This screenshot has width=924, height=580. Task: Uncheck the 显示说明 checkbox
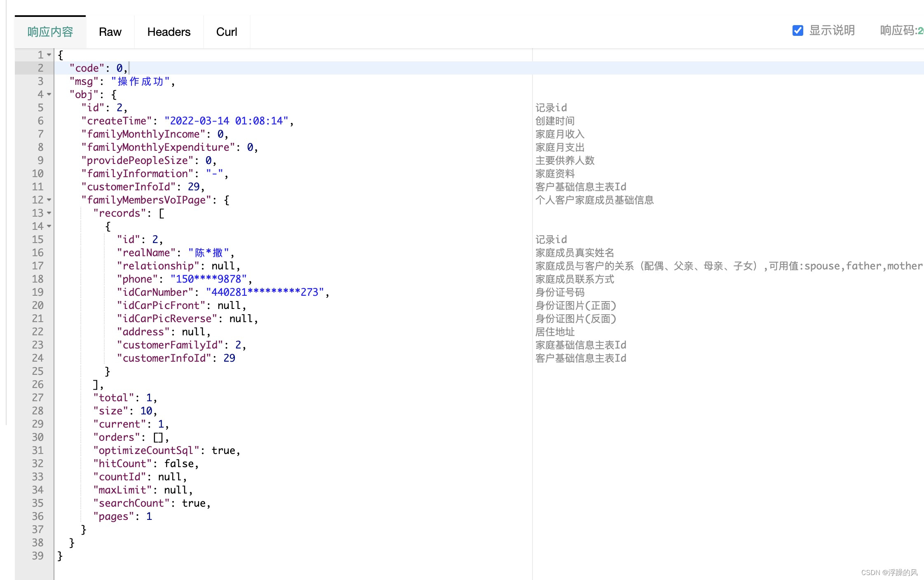[x=797, y=30]
